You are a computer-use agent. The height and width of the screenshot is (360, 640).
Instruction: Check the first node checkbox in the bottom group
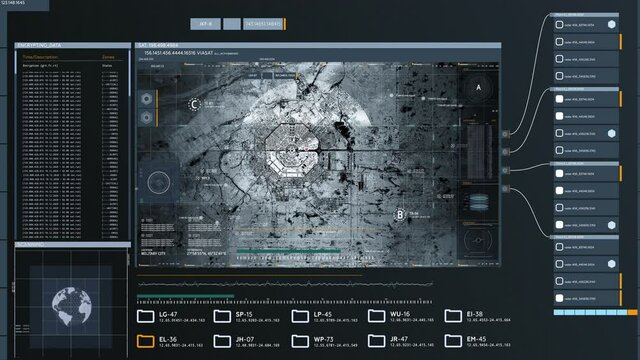[560, 247]
